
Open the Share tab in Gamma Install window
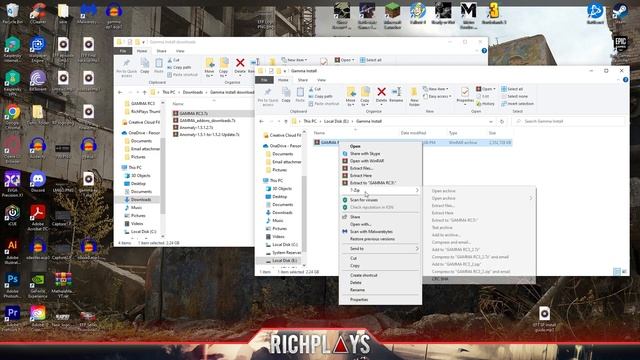click(302, 80)
